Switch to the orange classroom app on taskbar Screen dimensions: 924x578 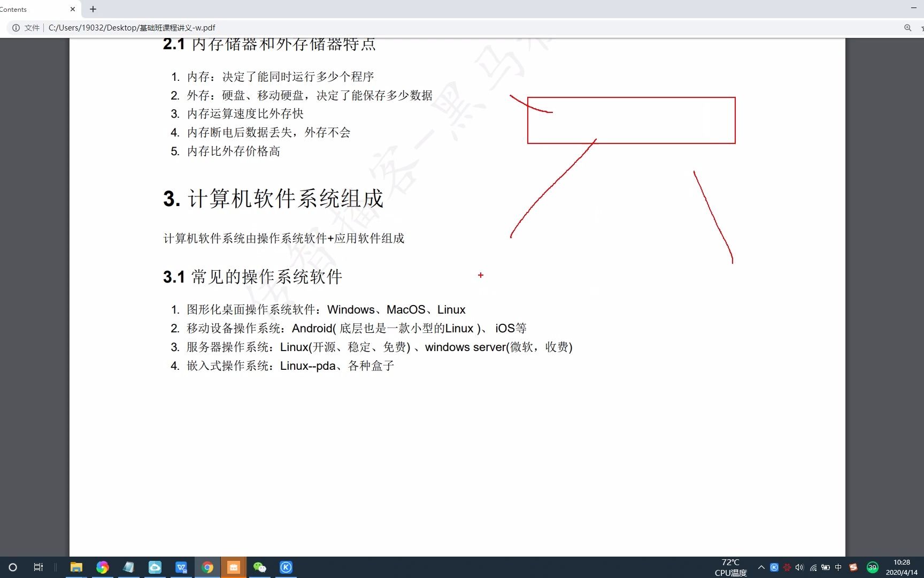pyautogui.click(x=234, y=567)
